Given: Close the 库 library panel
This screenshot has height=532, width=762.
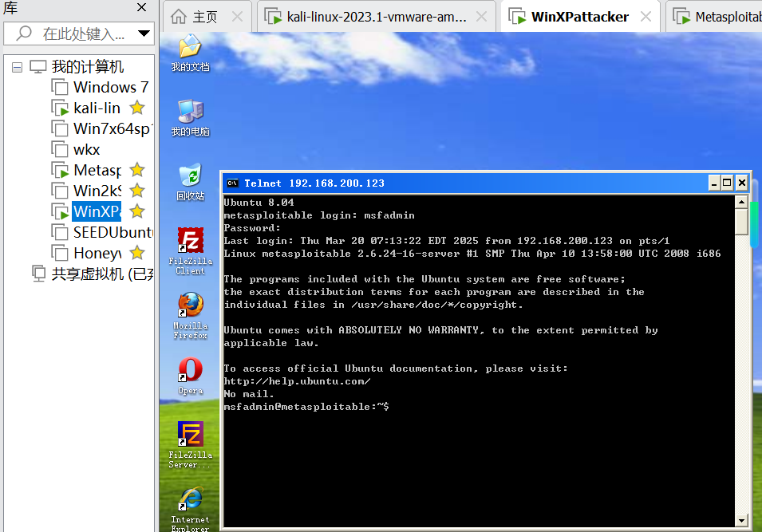Looking at the screenshot, I should pyautogui.click(x=141, y=7).
